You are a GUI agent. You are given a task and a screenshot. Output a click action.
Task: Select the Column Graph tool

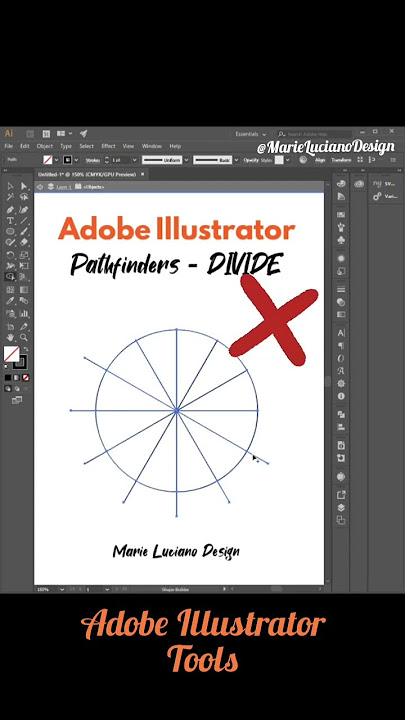coord(24,314)
